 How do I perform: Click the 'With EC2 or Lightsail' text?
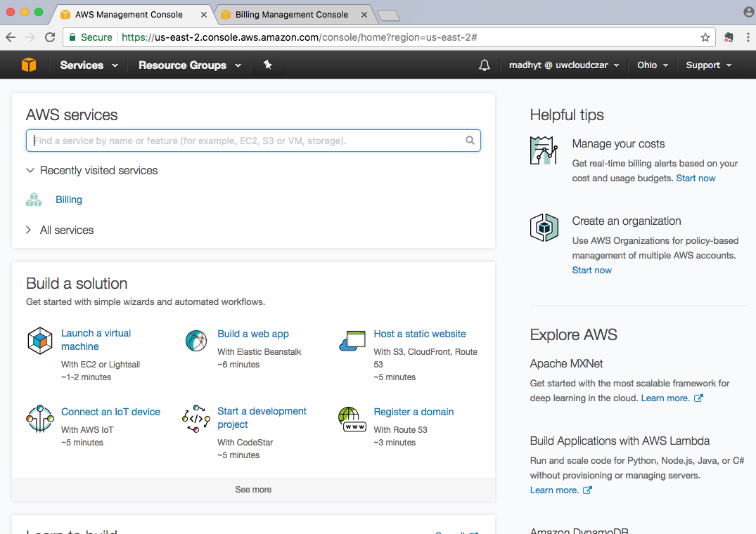[101, 365]
